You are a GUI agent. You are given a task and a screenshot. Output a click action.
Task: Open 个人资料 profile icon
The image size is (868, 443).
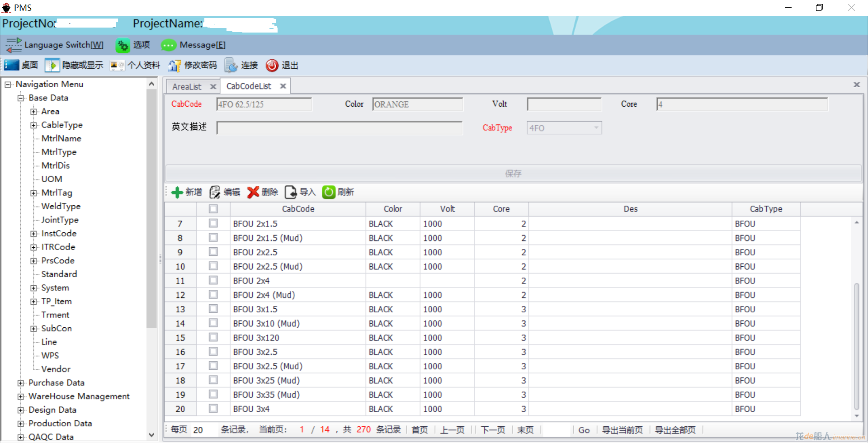point(118,65)
